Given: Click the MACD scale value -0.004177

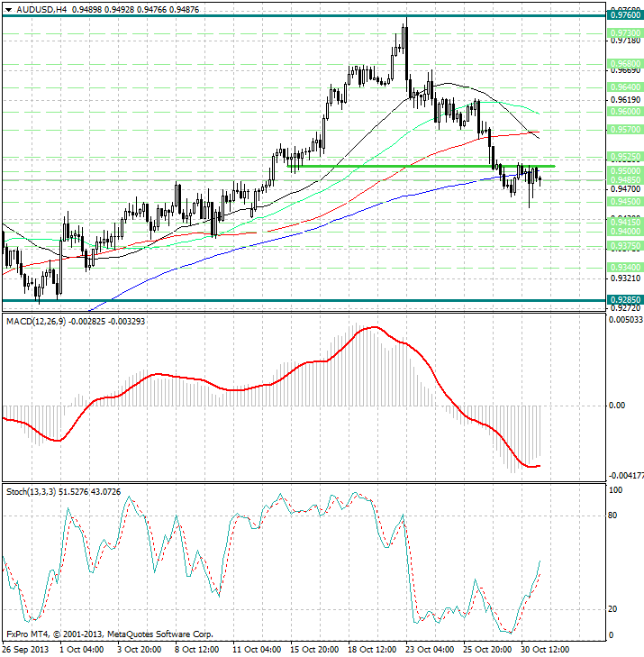Looking at the screenshot, I should point(626,476).
